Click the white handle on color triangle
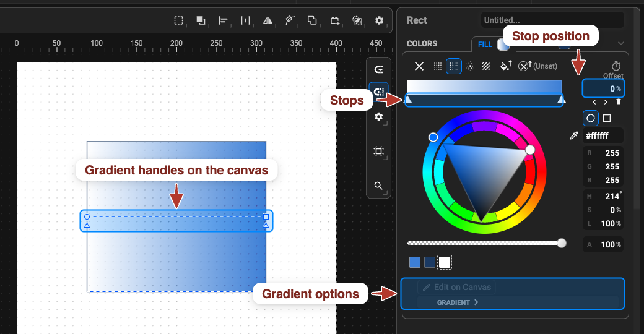Screen dimensions: 644x334 coord(530,150)
